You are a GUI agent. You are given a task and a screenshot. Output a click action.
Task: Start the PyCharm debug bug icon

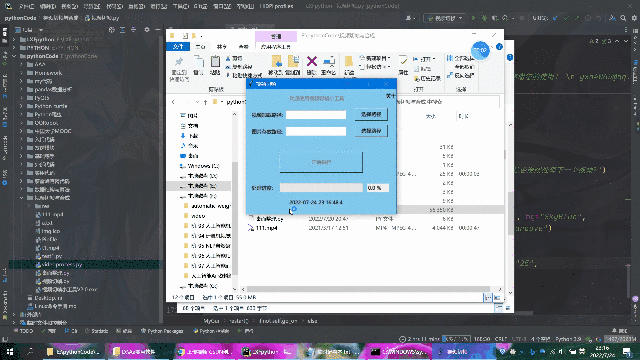point(484,18)
